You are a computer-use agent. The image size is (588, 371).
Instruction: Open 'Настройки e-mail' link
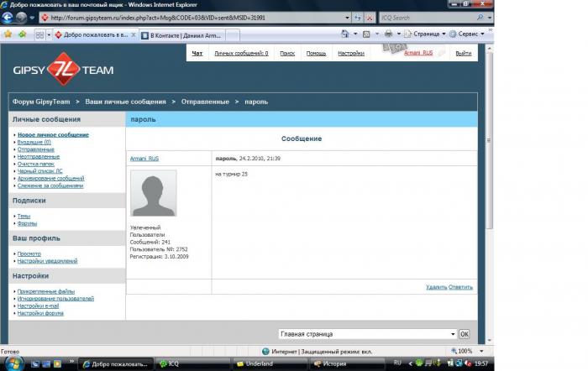(39, 306)
